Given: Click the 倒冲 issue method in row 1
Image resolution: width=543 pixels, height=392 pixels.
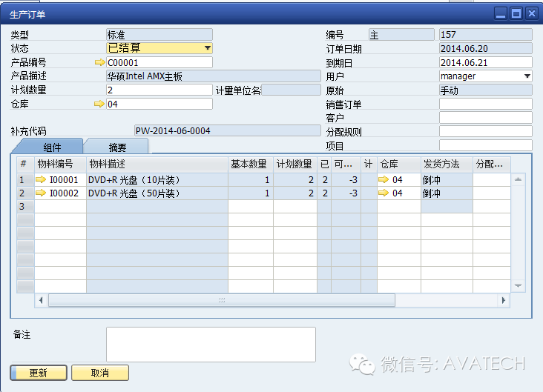Looking at the screenshot, I should coord(447,179).
